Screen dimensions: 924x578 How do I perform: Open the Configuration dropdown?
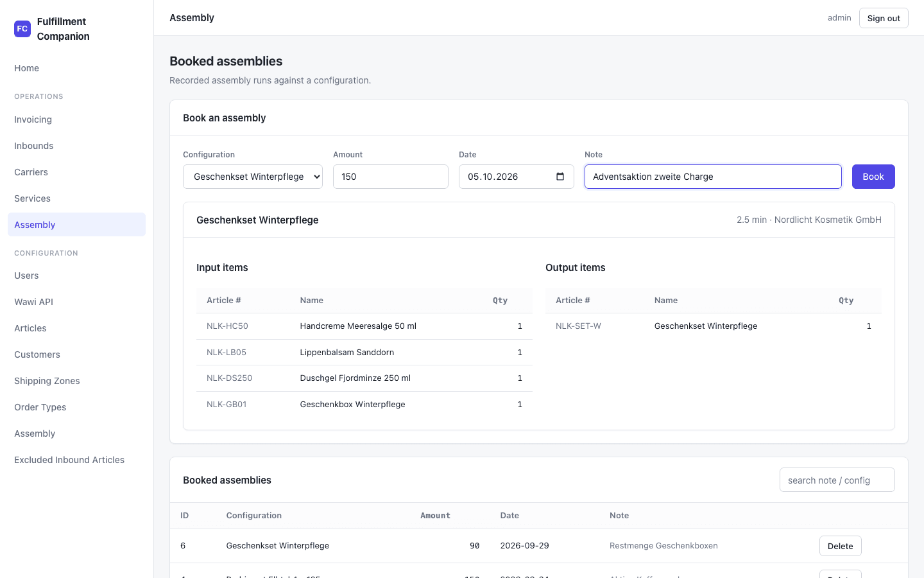point(253,177)
